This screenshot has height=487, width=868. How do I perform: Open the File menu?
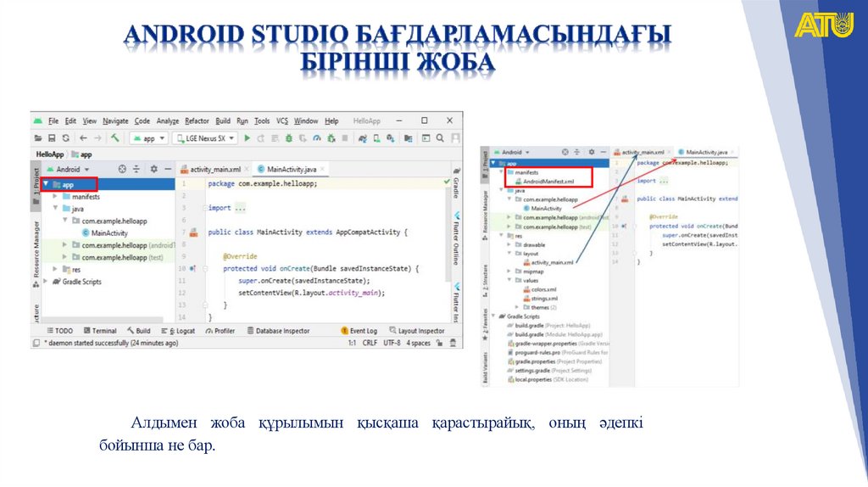[x=53, y=120]
